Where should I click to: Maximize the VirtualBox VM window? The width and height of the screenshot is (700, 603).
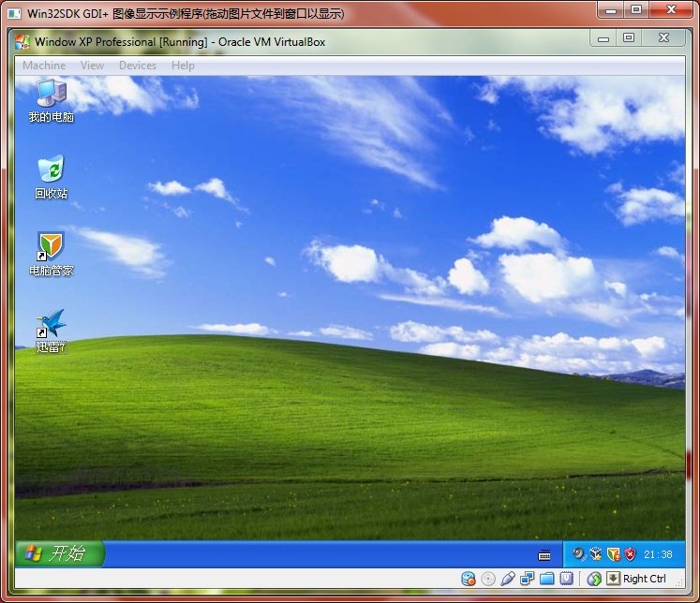coord(629,37)
